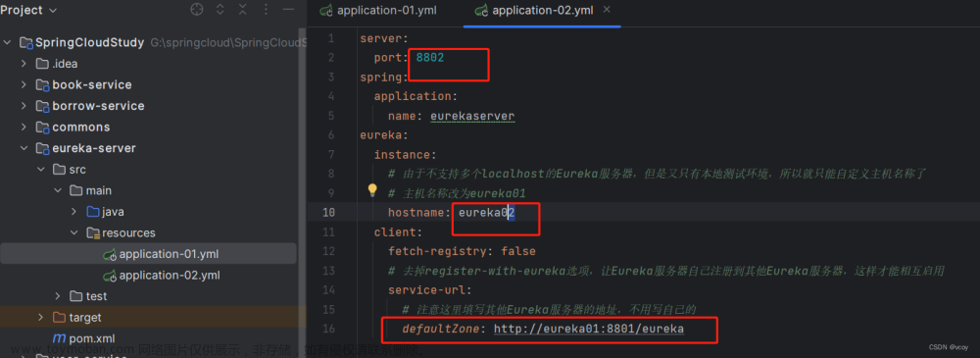The width and height of the screenshot is (980, 358).
Task: Click the port value 8802
Action: (430, 58)
